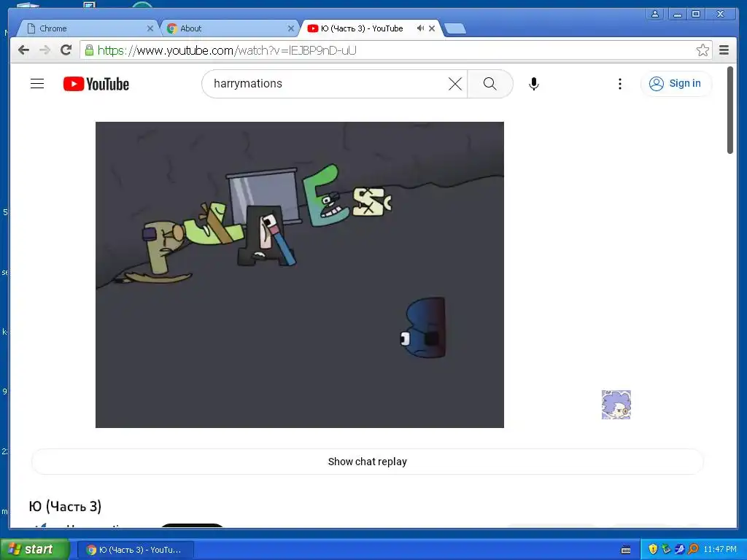The image size is (747, 560).
Task: Click the purple-haired character thumbnail
Action: tap(616, 405)
